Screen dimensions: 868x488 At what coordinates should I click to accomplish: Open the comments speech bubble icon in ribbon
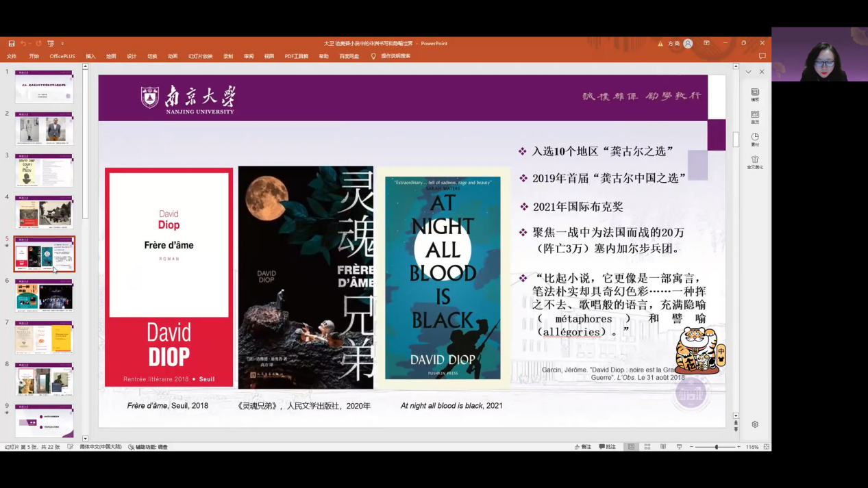[762, 56]
